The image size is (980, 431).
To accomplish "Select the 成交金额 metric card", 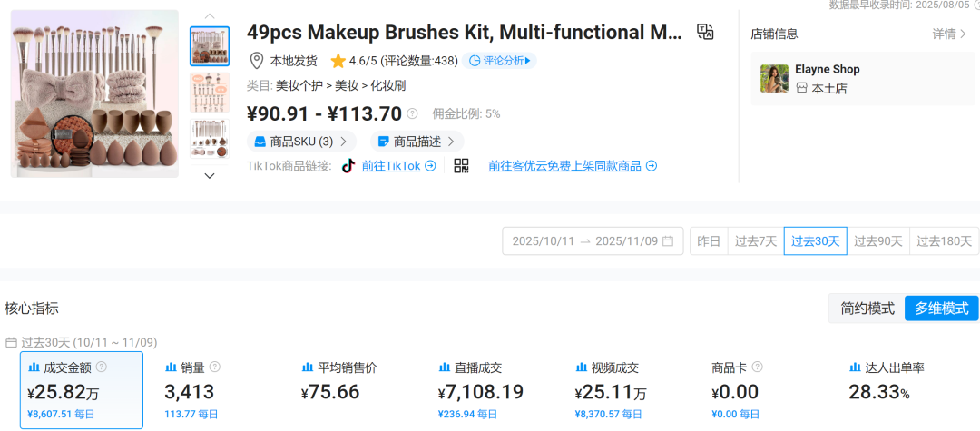I will (82, 389).
